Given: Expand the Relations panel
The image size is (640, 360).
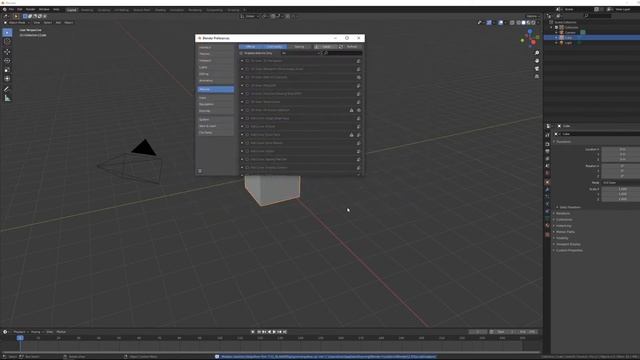Looking at the screenshot, I should [562, 213].
